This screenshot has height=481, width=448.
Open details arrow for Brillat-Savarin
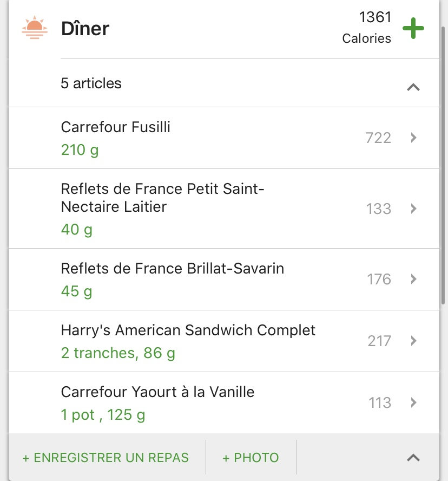[413, 279]
